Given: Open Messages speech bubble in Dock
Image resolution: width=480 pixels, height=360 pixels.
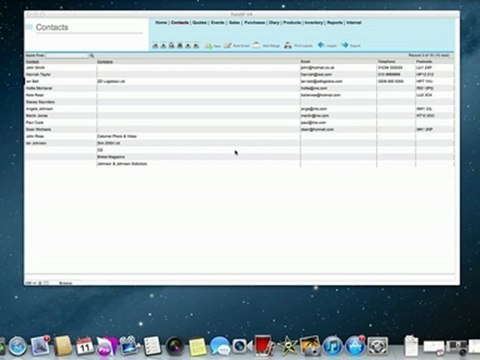Looking at the screenshot, I should tap(220, 346).
